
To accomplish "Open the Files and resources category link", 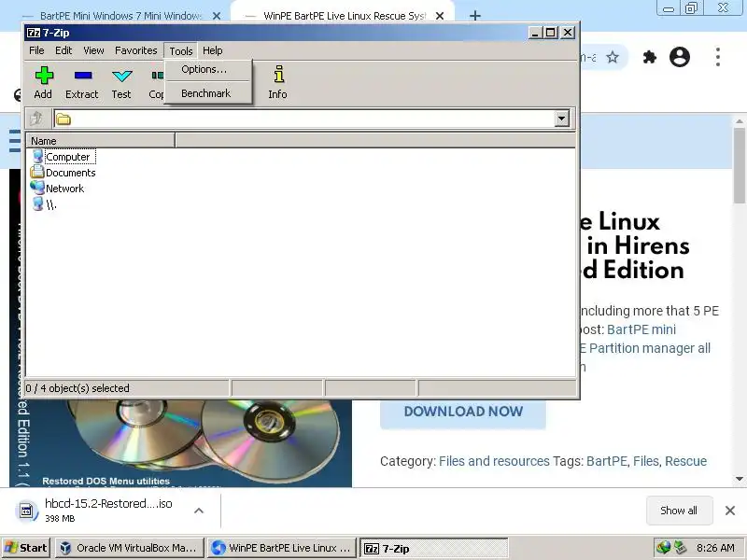I will click(x=494, y=461).
